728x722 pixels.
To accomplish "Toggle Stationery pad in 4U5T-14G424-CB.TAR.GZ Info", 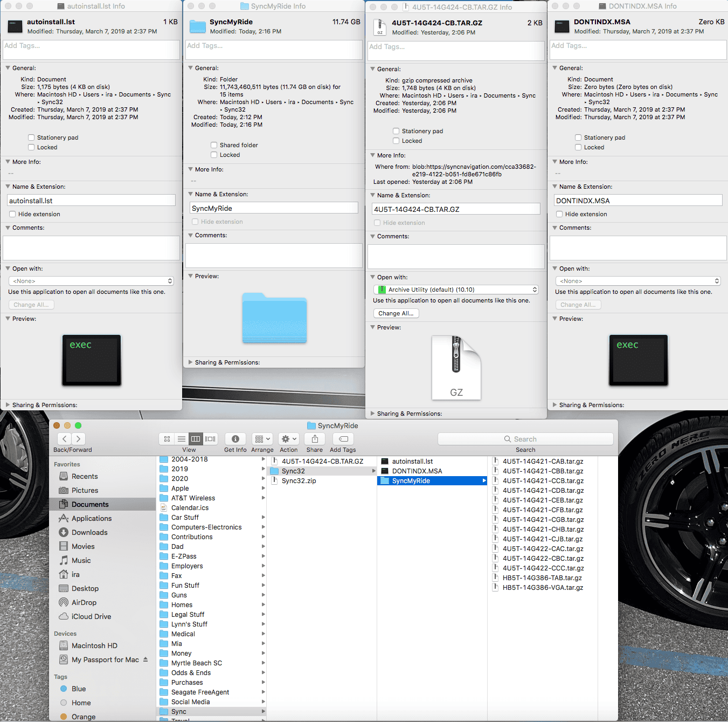I will coord(396,131).
